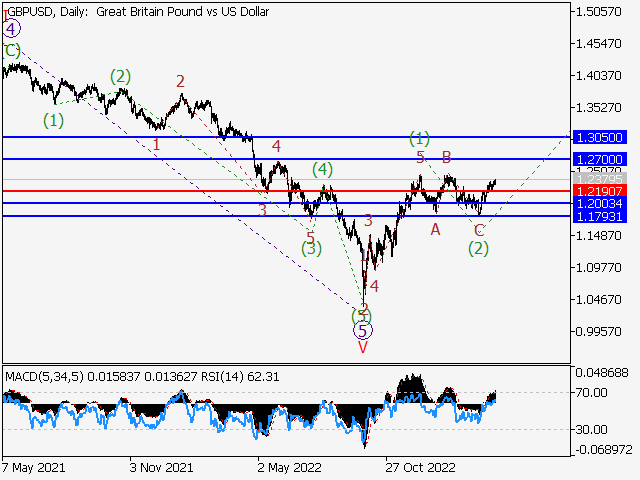The width and height of the screenshot is (640, 480).
Task: Select the blue 1.30500 level price tag
Action: coord(600,137)
